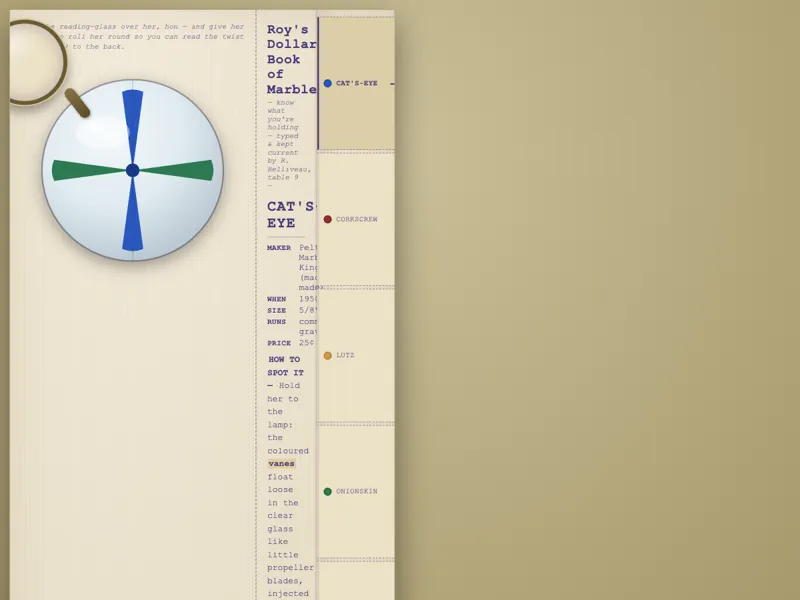Screen dimensions: 800x600
Task: Click the "RUNS" field label
Action: pos(277,322)
